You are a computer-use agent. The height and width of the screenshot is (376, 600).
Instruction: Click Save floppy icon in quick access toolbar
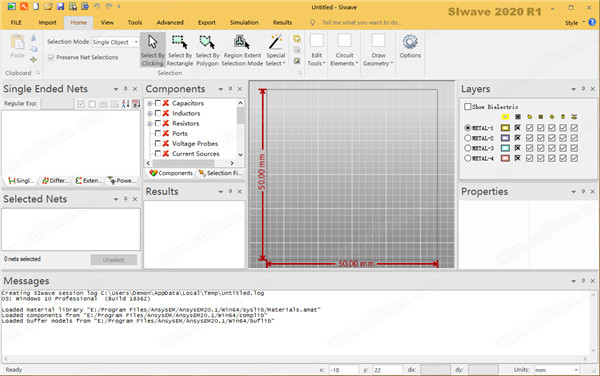click(60, 7)
